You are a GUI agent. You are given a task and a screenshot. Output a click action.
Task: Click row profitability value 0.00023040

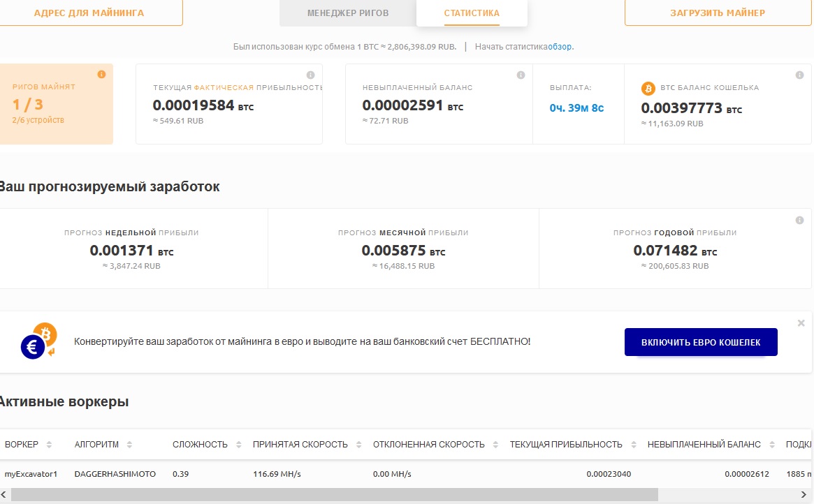tap(609, 474)
